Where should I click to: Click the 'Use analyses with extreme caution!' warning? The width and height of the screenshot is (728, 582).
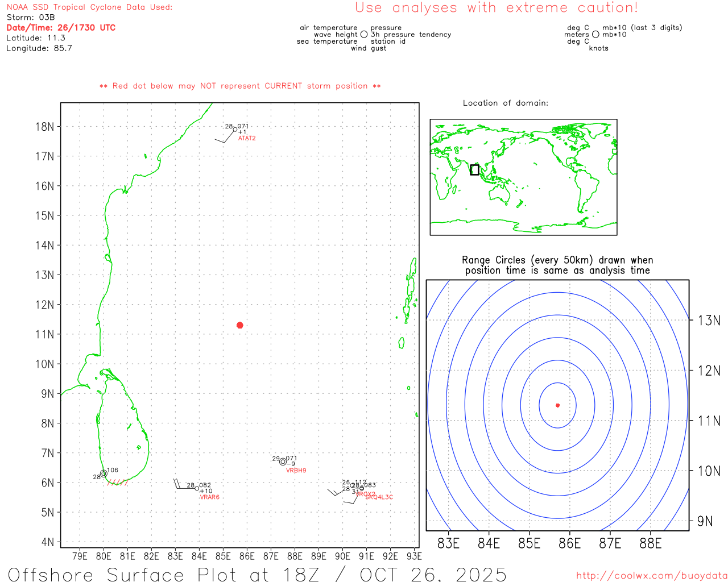[x=497, y=8]
